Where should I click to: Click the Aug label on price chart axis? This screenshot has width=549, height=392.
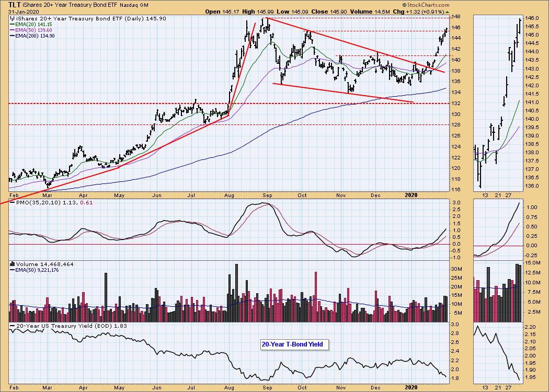(229, 195)
